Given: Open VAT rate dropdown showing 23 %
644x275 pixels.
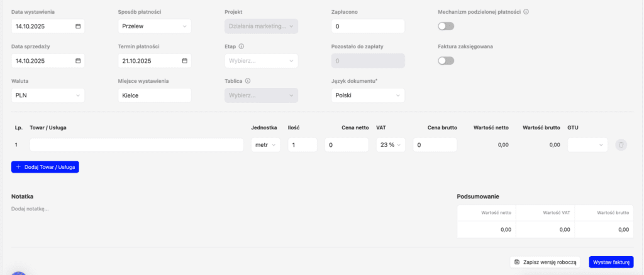Looking at the screenshot, I should click(x=390, y=145).
